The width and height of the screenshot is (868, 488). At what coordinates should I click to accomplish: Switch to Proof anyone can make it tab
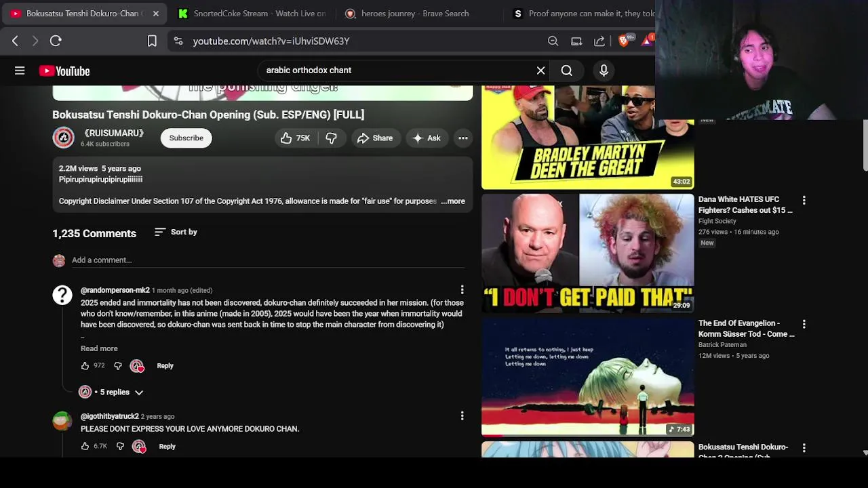tap(582, 14)
